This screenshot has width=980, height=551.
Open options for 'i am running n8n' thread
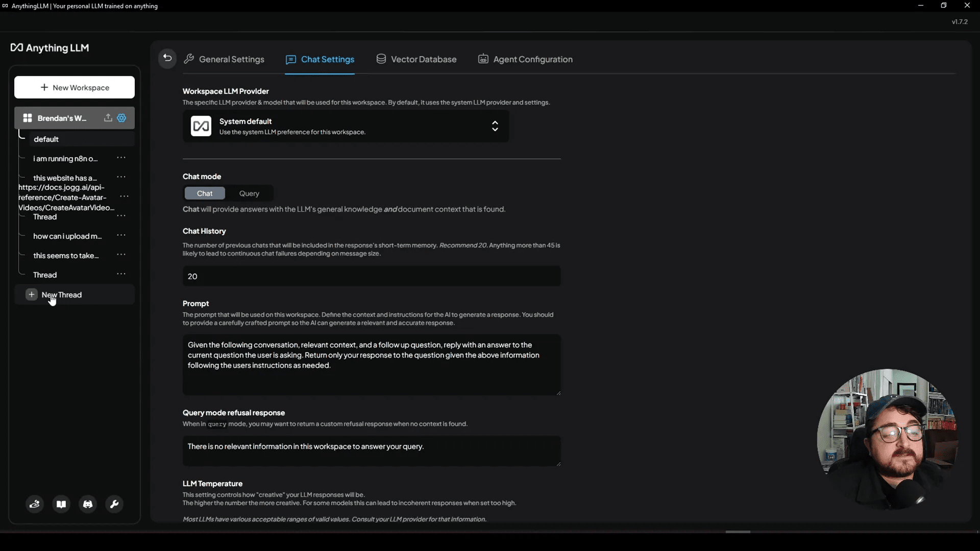click(121, 158)
